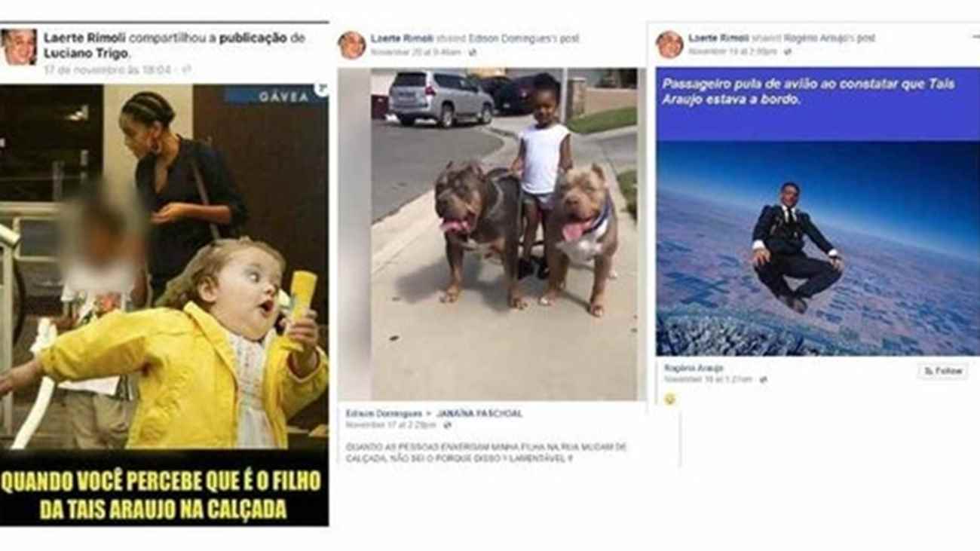Click privacy globe icon beside November 19 timestamp

click(x=786, y=52)
